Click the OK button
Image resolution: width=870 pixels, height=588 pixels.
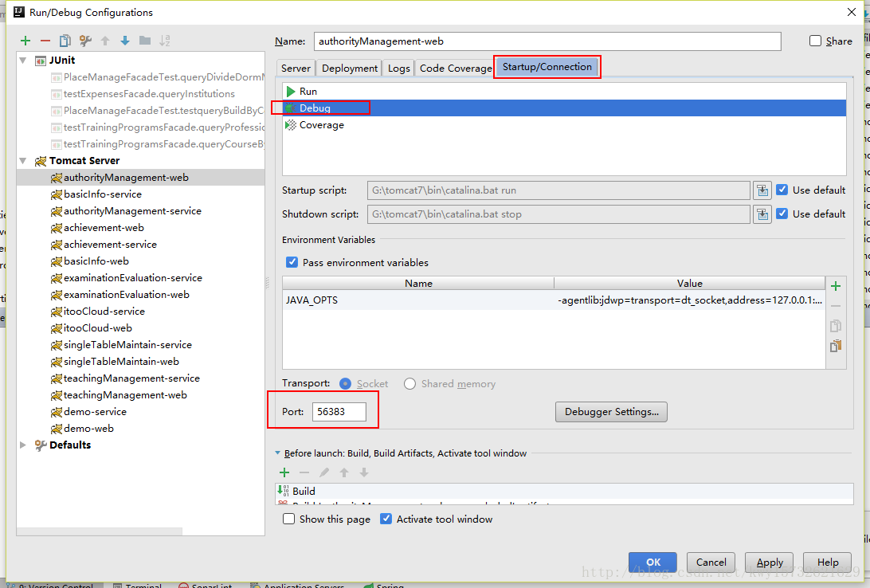653,562
